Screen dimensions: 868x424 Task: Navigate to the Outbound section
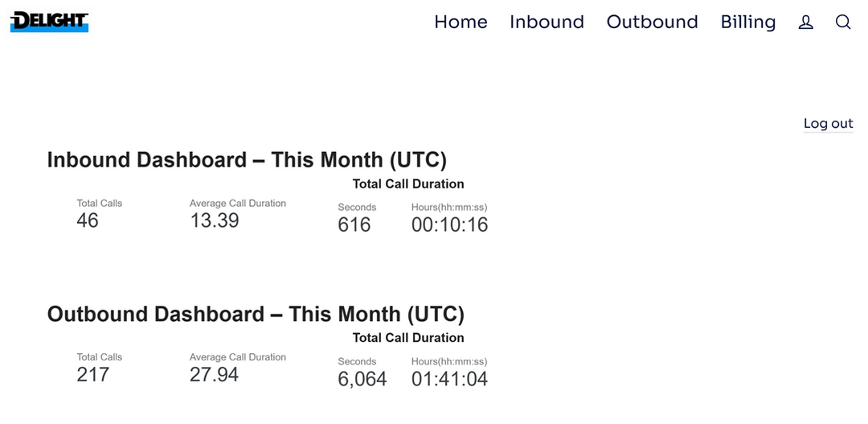coord(652,23)
